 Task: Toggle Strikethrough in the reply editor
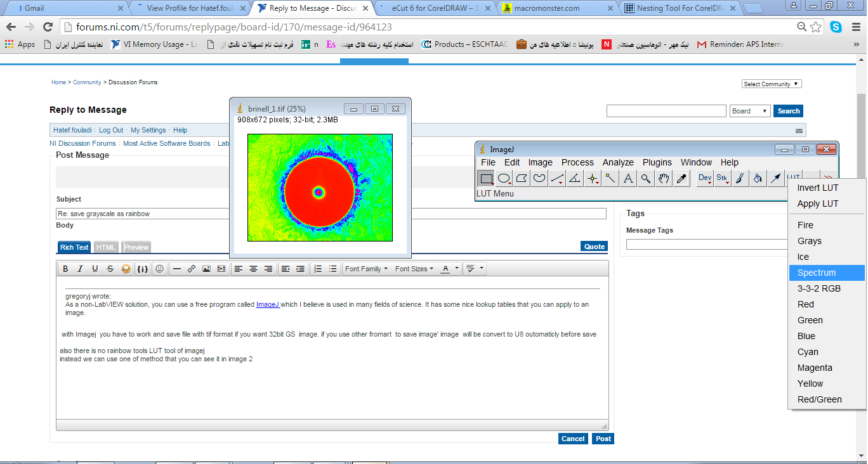coord(110,269)
